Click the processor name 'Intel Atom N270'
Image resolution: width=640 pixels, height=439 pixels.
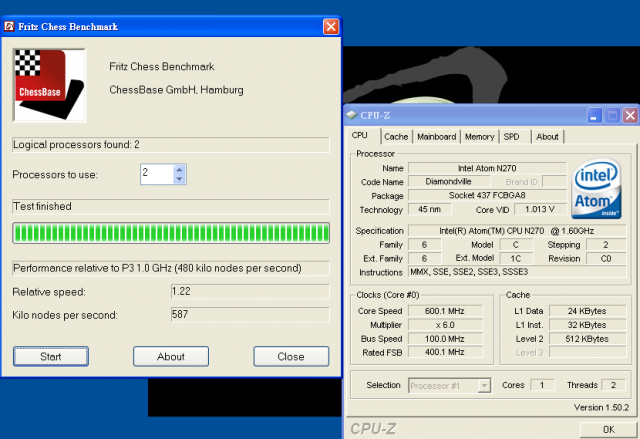coord(487,168)
